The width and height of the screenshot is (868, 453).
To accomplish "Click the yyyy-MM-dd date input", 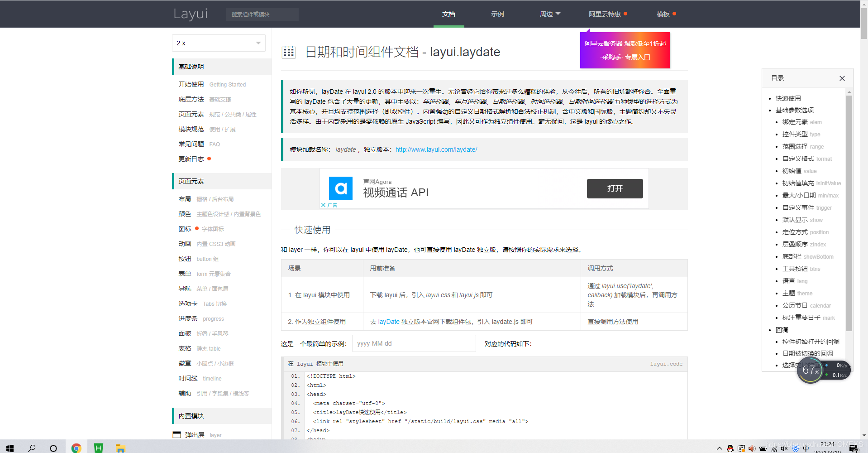I will 414,343.
